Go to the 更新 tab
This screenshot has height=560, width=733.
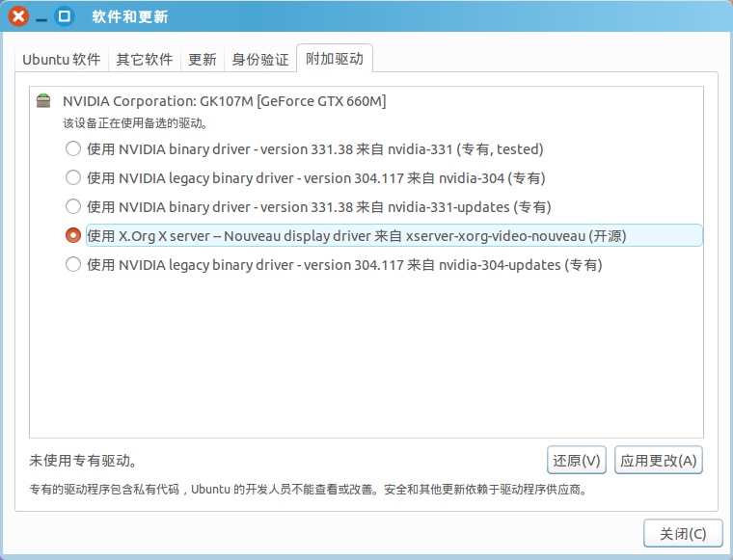[x=203, y=60]
